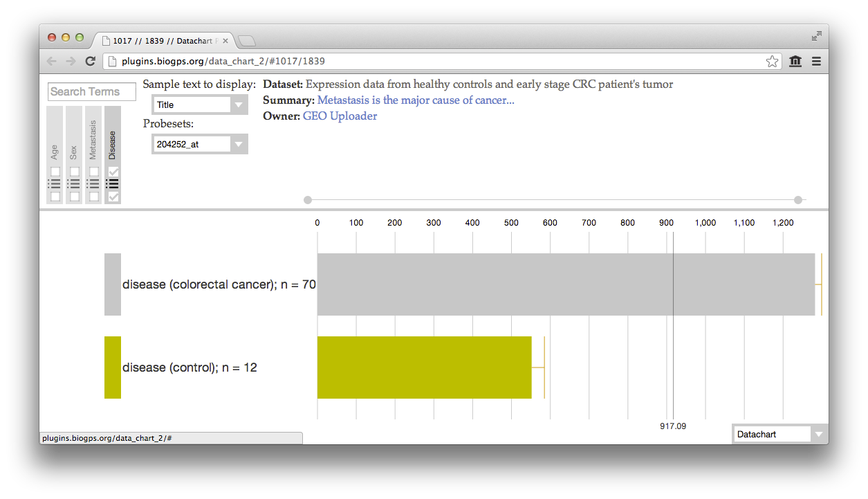Tick the checkbox below the Metastasis list icon
The height and width of the screenshot is (499, 868).
click(x=94, y=197)
